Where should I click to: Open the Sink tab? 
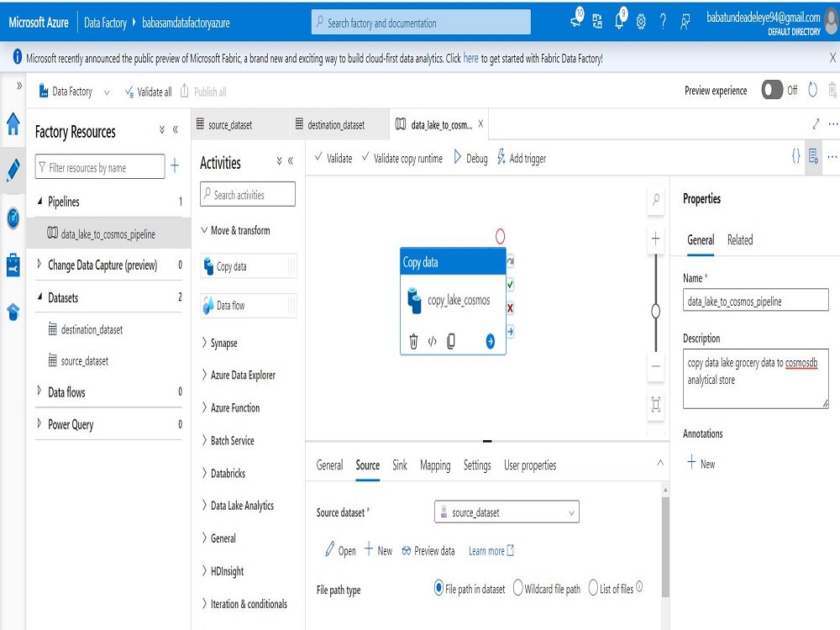pos(400,465)
